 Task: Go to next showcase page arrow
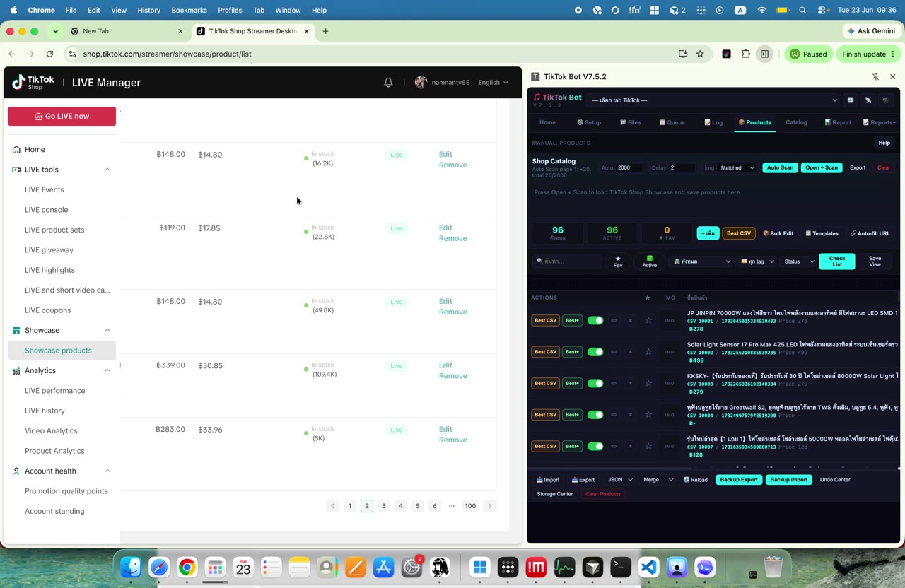tap(489, 506)
